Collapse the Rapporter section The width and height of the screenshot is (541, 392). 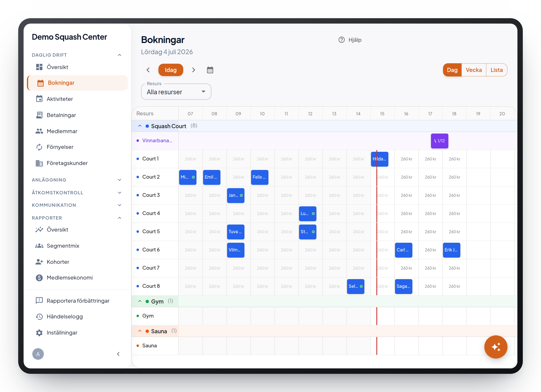[120, 218]
